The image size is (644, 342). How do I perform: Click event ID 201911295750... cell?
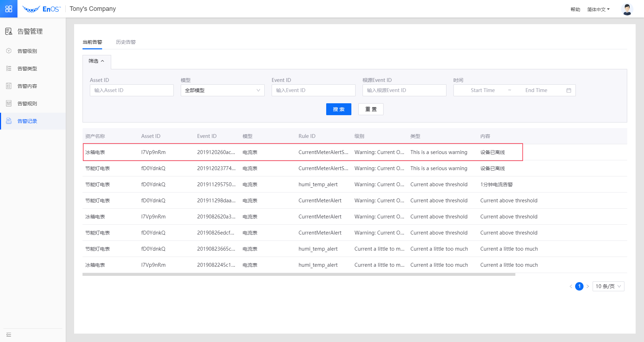[x=216, y=184]
